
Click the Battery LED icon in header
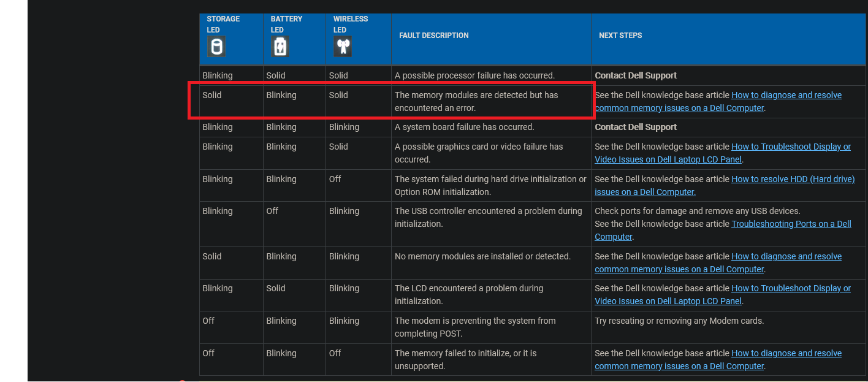point(280,47)
